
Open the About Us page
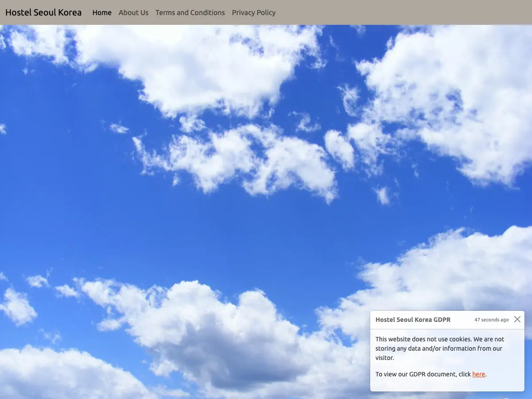coord(133,12)
